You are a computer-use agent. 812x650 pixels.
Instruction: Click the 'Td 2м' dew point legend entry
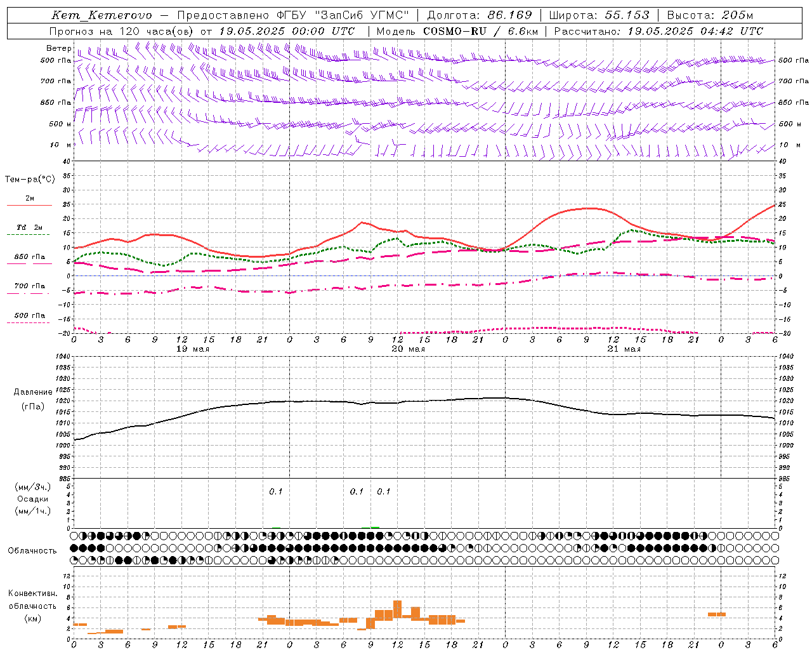[x=30, y=227]
